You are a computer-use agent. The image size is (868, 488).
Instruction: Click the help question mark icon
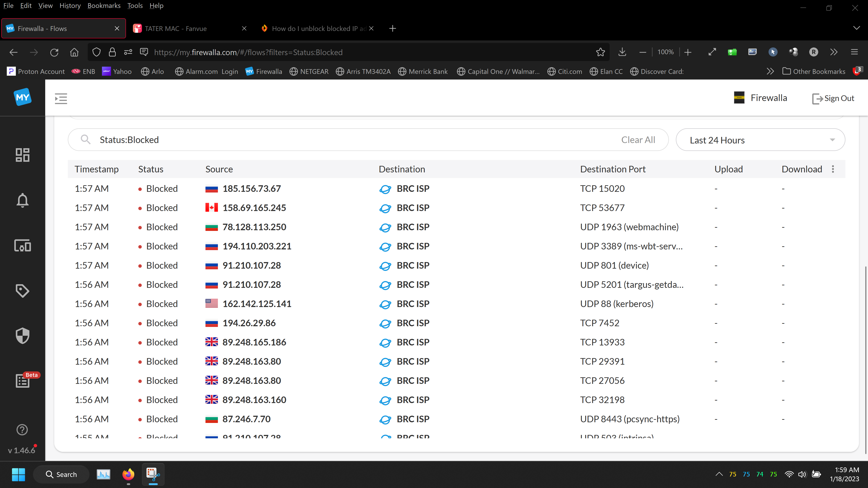(22, 430)
